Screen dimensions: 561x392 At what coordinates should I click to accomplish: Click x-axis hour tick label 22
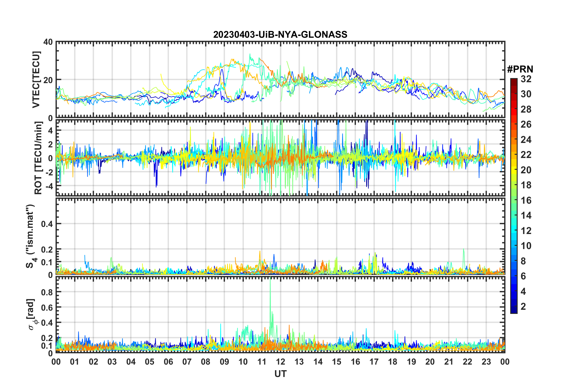tap(467, 362)
